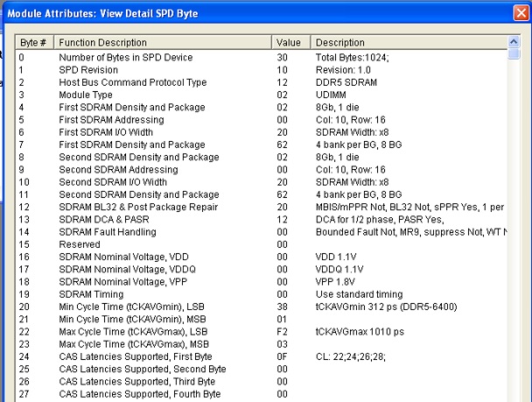This screenshot has height=402, width=532.
Task: Click the Value column header
Action: 290,42
